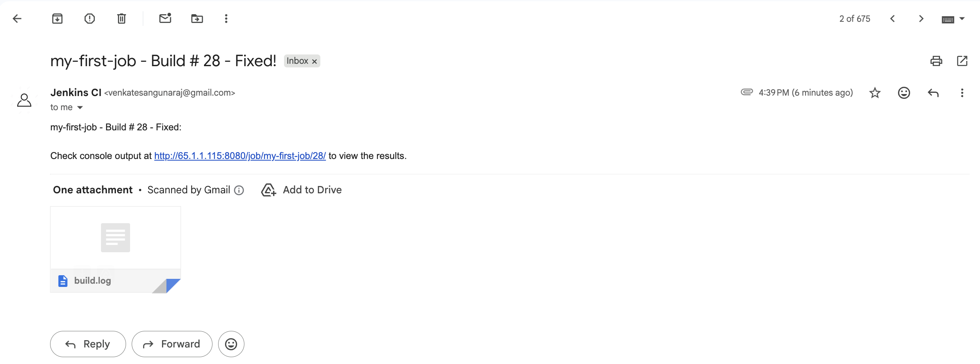Open the Jenkins console output link

click(x=240, y=156)
